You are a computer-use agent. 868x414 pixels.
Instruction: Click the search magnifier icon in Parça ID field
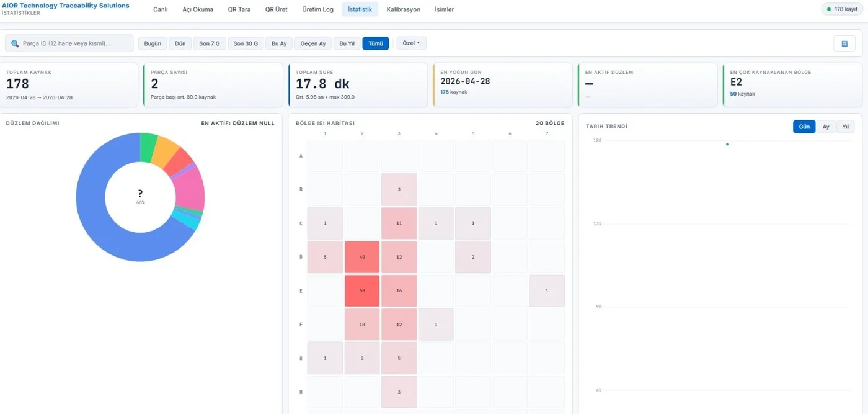coord(15,43)
